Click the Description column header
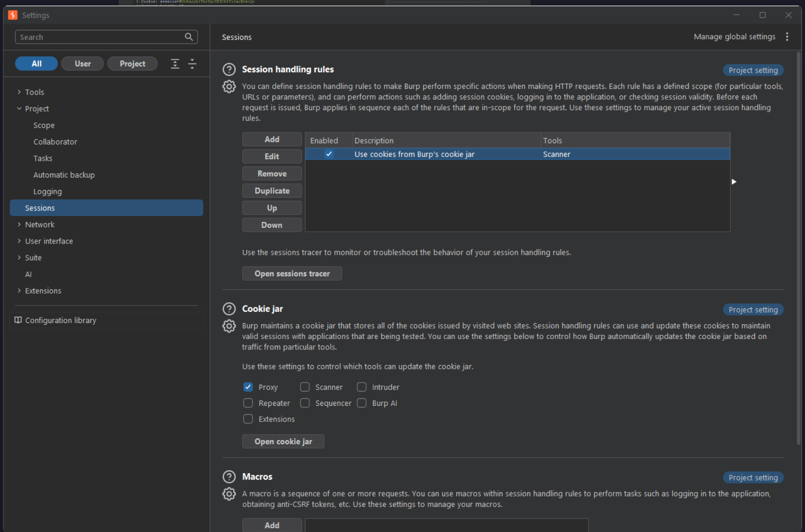805x532 pixels. [x=446, y=140]
